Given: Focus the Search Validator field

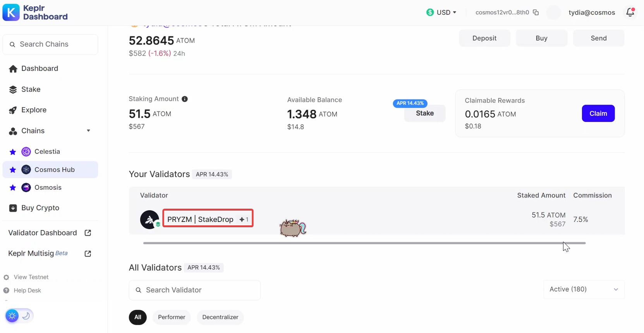Looking at the screenshot, I should [x=194, y=290].
